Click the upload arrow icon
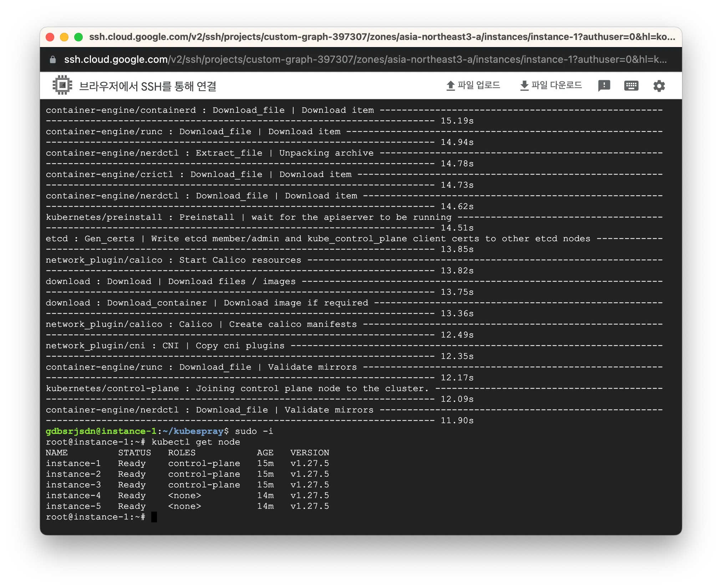Viewport: 722px width, 588px height. pyautogui.click(x=451, y=86)
